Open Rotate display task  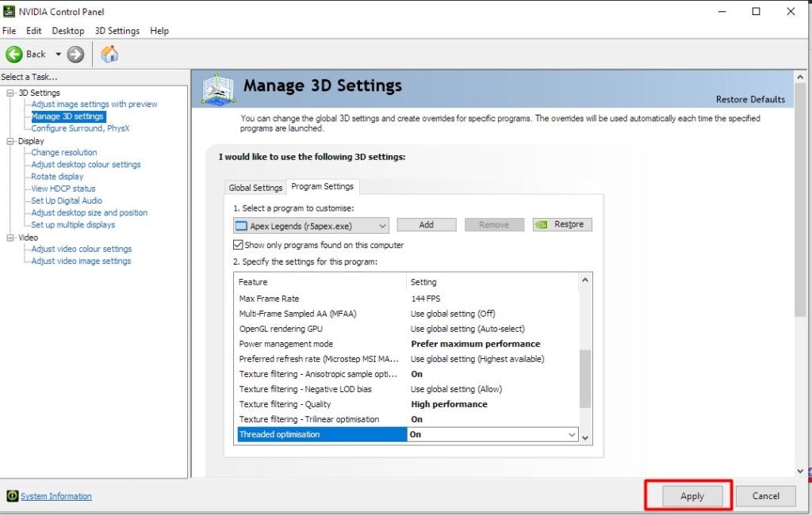[57, 177]
